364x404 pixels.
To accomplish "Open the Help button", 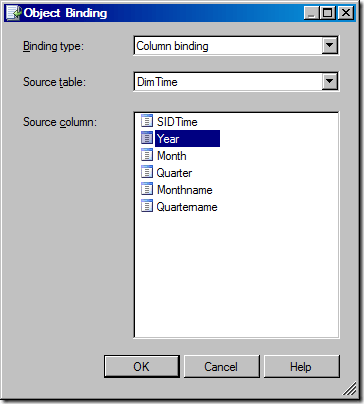I will pyautogui.click(x=301, y=366).
